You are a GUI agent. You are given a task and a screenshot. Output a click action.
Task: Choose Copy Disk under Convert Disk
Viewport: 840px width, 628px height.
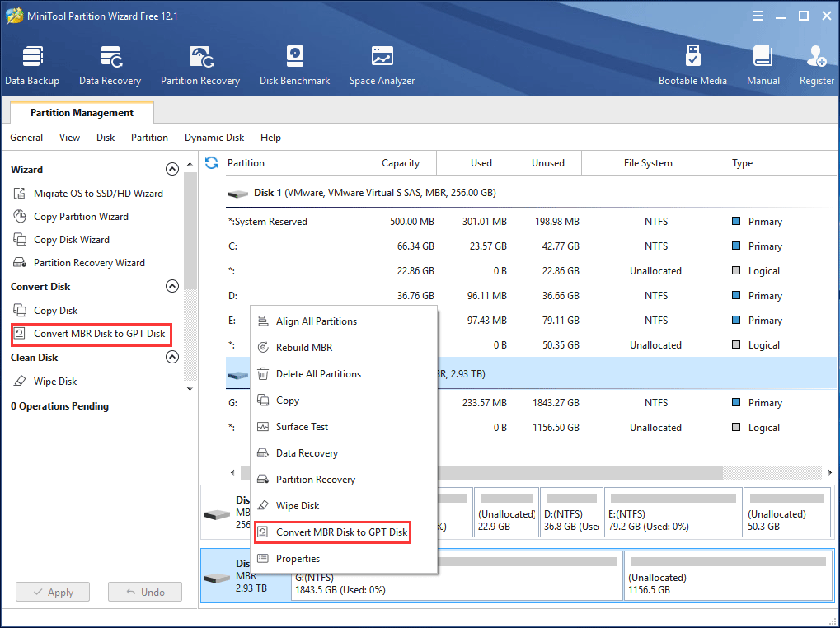click(x=45, y=311)
